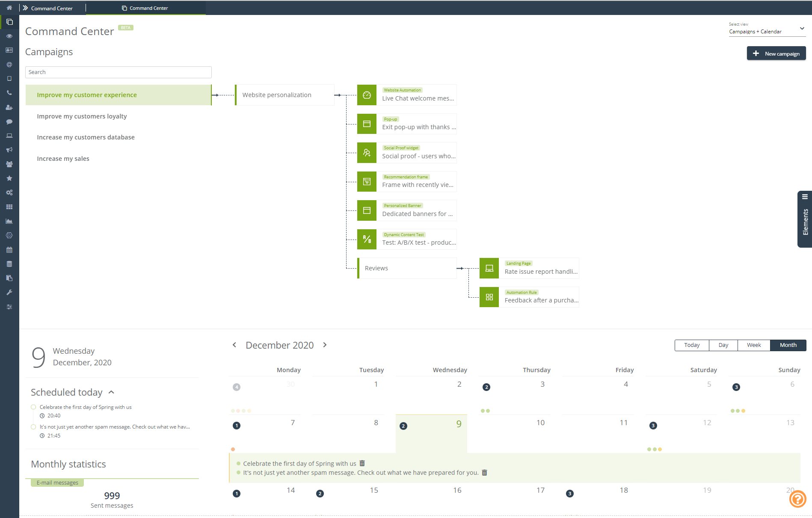Open the documents copy icon in the sidebar

click(x=9, y=278)
